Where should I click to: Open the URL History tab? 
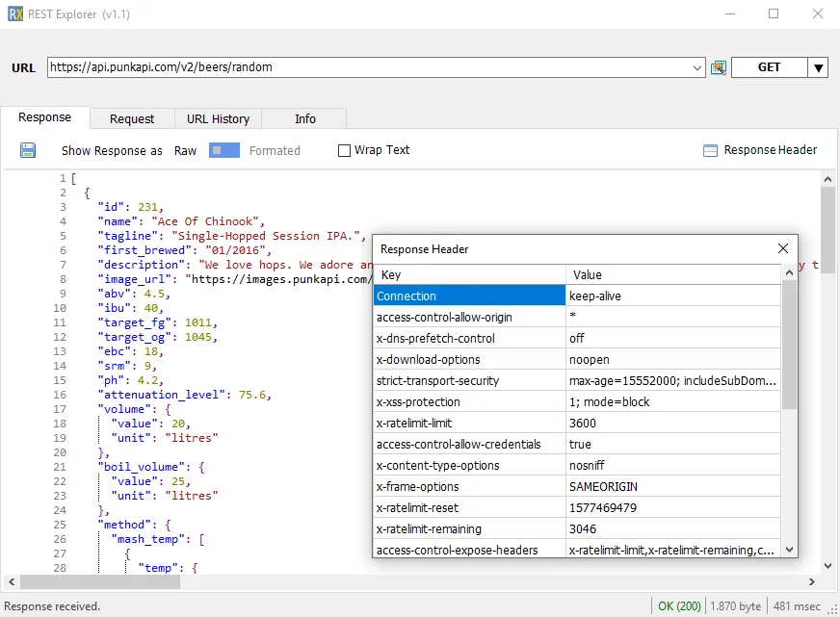218,117
